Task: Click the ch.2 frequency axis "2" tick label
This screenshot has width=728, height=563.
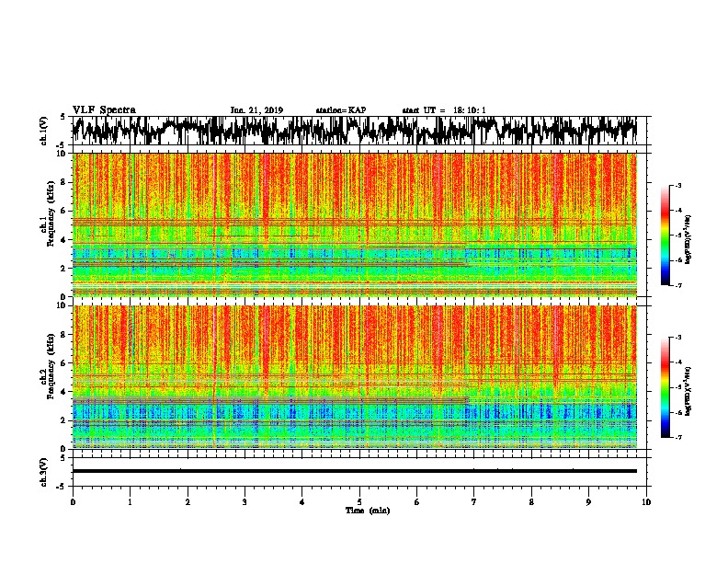Action: 64,420
